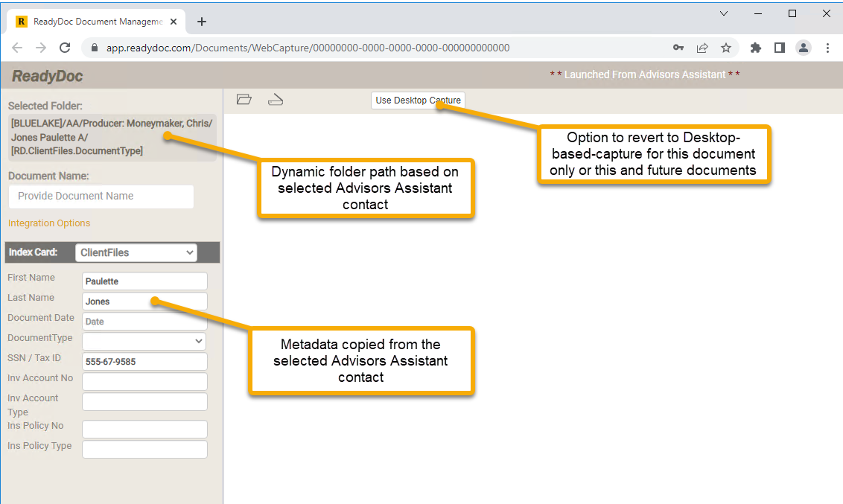Expand the Index Card ClientFiles dropdown

pyautogui.click(x=136, y=252)
